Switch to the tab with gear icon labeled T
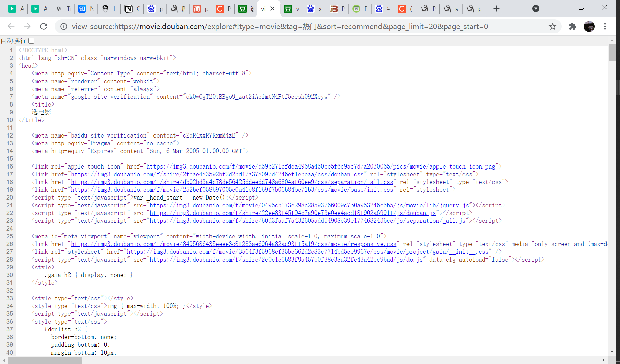Viewport: 620px width, 364px height. (x=63, y=9)
